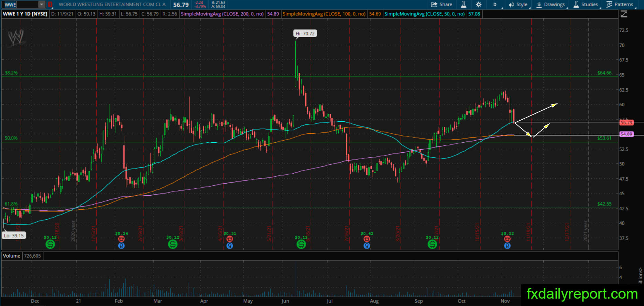
Task: Click the -2.24 change value
Action: (199, 2)
